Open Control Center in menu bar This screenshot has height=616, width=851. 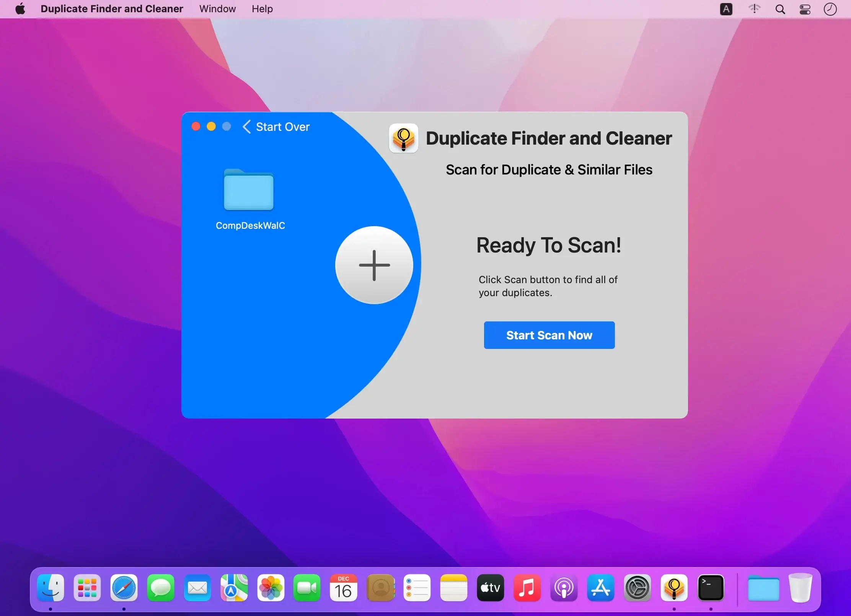pyautogui.click(x=805, y=9)
